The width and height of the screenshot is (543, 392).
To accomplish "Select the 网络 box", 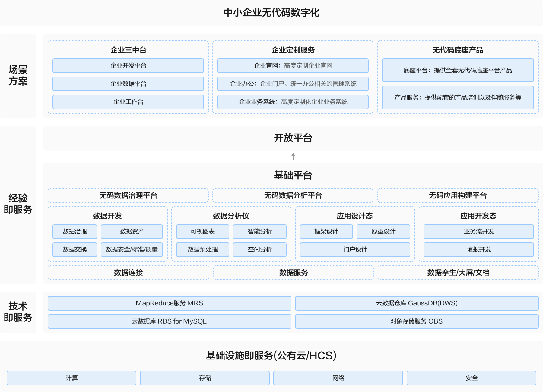I will (338, 378).
